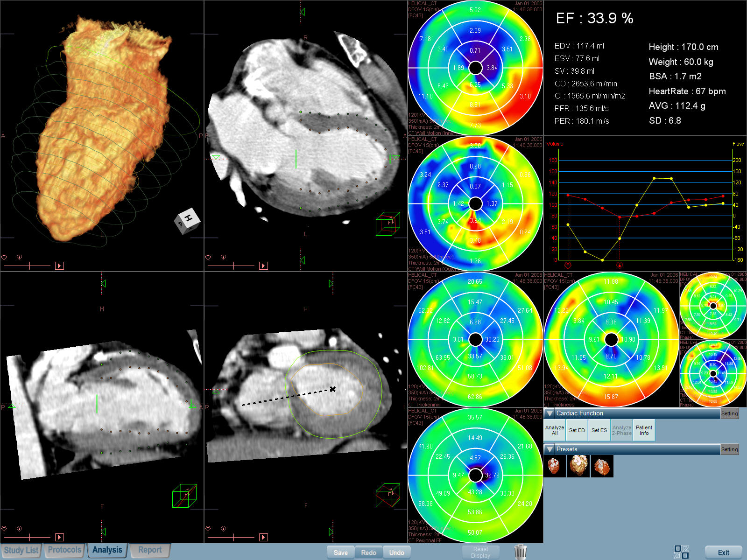Select the CT Wall Motion (Inner) polar map
This screenshot has width=747, height=560.
(x=475, y=68)
